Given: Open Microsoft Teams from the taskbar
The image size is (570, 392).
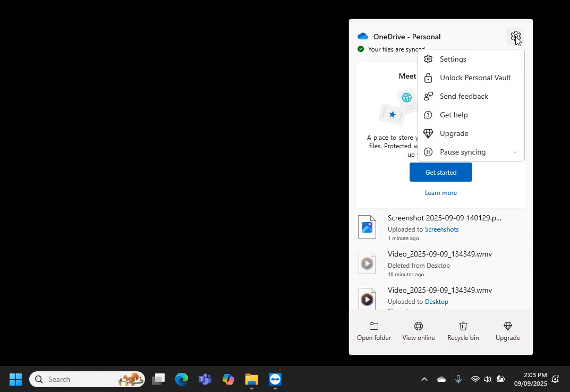Looking at the screenshot, I should pyautogui.click(x=205, y=379).
